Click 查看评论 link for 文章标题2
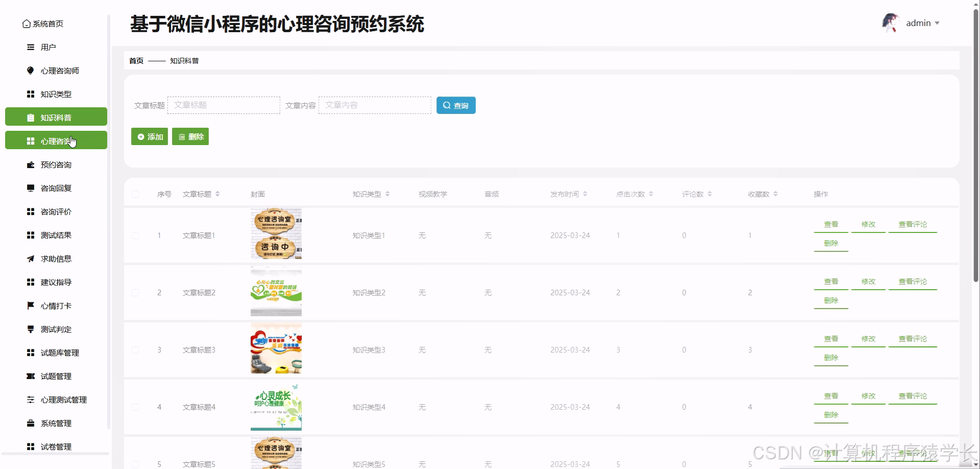The width and height of the screenshot is (980, 469). coord(912,281)
